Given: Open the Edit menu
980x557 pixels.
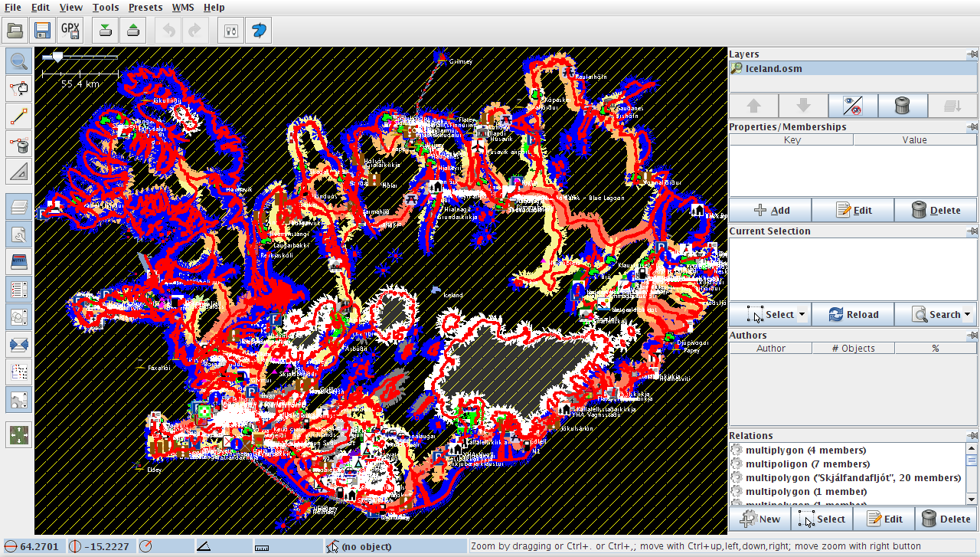Looking at the screenshot, I should [41, 8].
